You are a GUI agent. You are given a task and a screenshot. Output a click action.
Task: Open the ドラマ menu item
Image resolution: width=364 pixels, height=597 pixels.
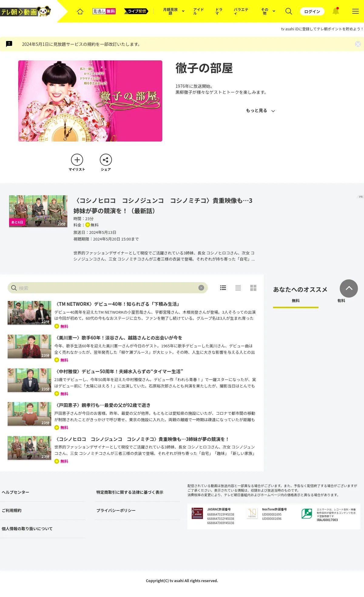point(219,11)
